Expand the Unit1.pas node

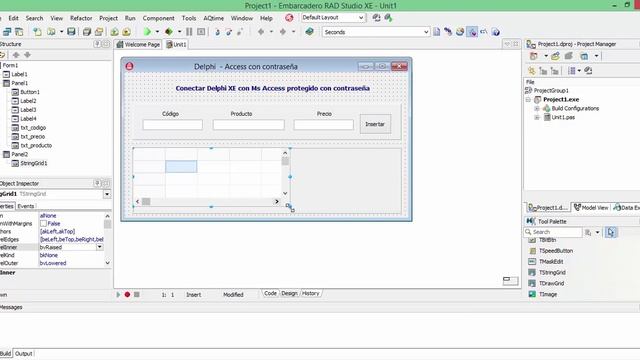pos(537,117)
